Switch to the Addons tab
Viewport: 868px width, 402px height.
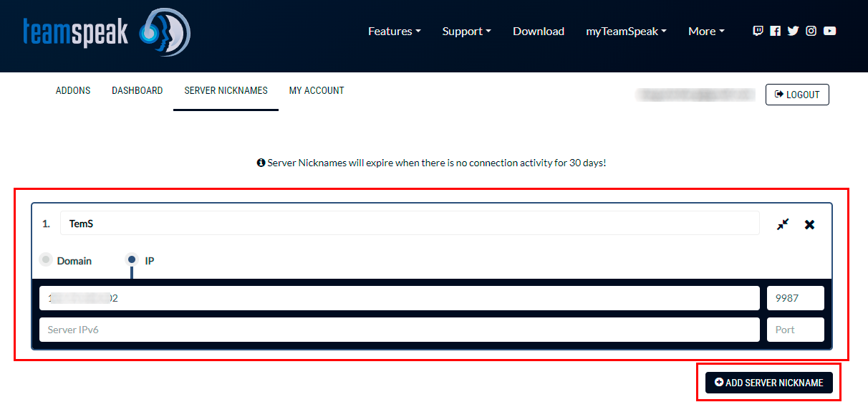click(73, 91)
